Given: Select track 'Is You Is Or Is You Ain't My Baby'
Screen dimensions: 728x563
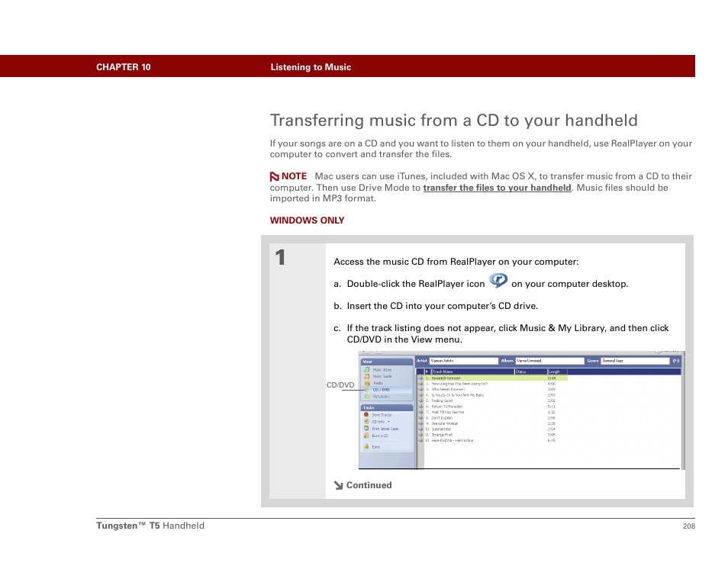Looking at the screenshot, I should [x=457, y=395].
